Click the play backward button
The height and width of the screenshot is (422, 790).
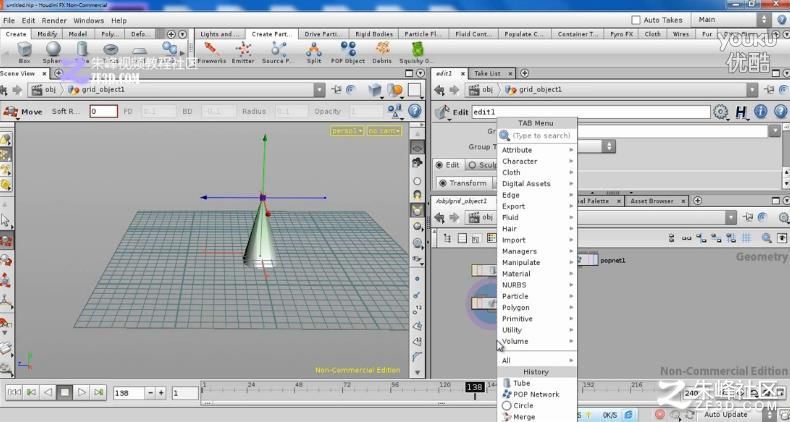pyautogui.click(x=48, y=392)
